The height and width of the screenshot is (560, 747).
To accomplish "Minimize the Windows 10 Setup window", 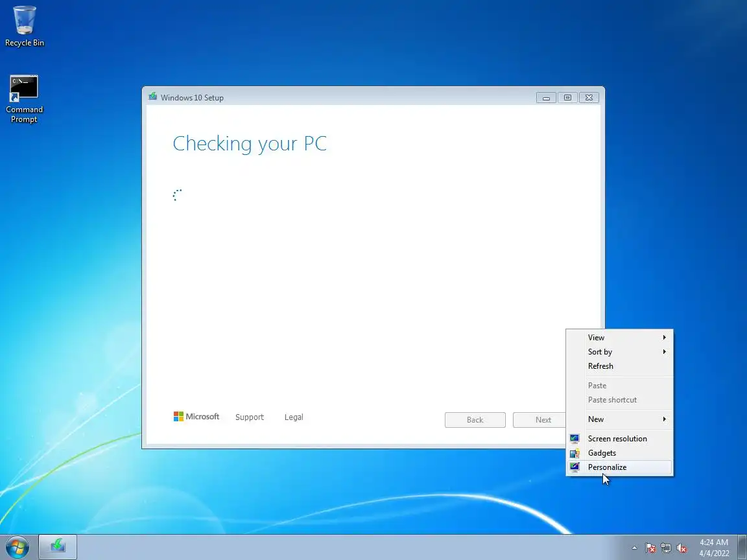I will 547,98.
